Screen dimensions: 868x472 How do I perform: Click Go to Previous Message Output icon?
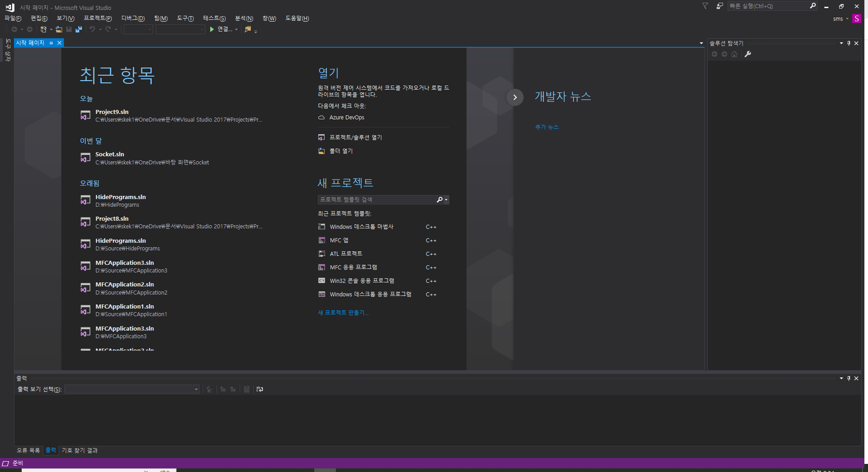tap(223, 389)
